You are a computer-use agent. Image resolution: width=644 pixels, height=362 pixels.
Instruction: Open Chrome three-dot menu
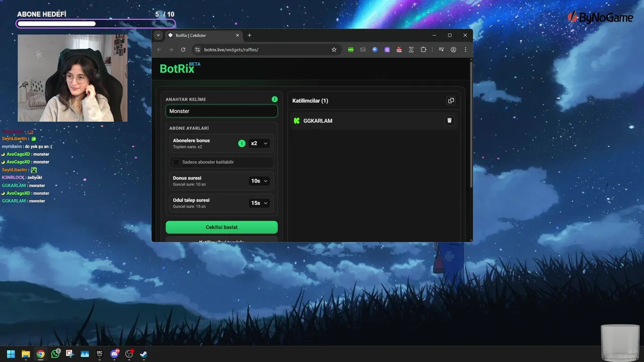coord(465,50)
